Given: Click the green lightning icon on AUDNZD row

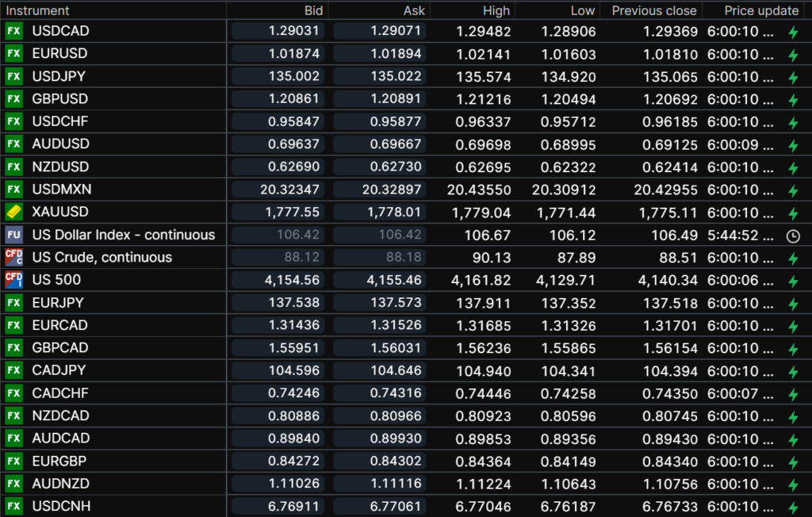Looking at the screenshot, I should [x=792, y=484].
